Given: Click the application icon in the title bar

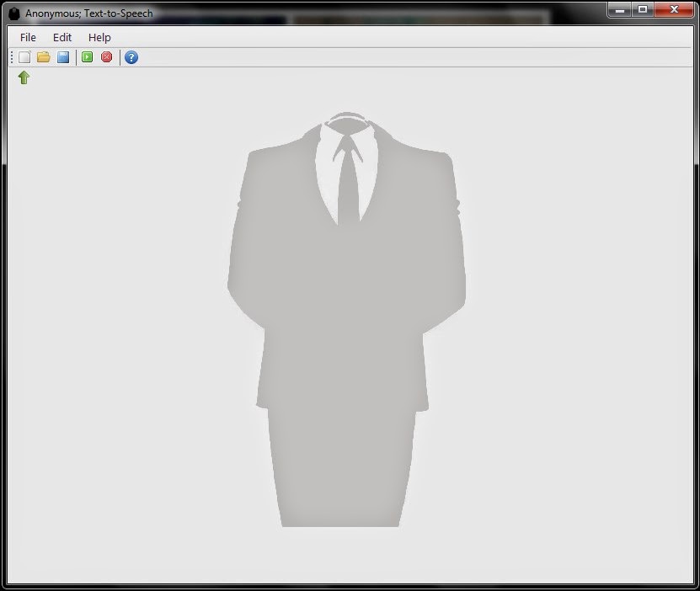Looking at the screenshot, I should point(14,13).
